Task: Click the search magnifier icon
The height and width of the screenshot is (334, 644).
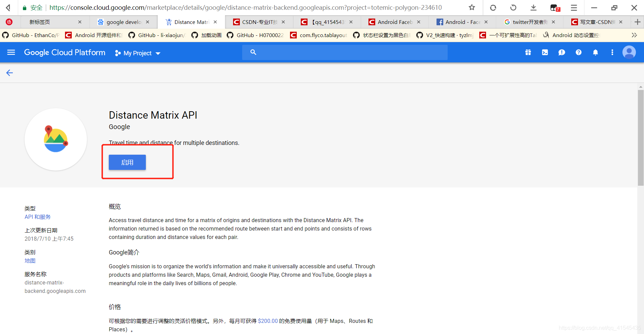Action: pos(253,52)
